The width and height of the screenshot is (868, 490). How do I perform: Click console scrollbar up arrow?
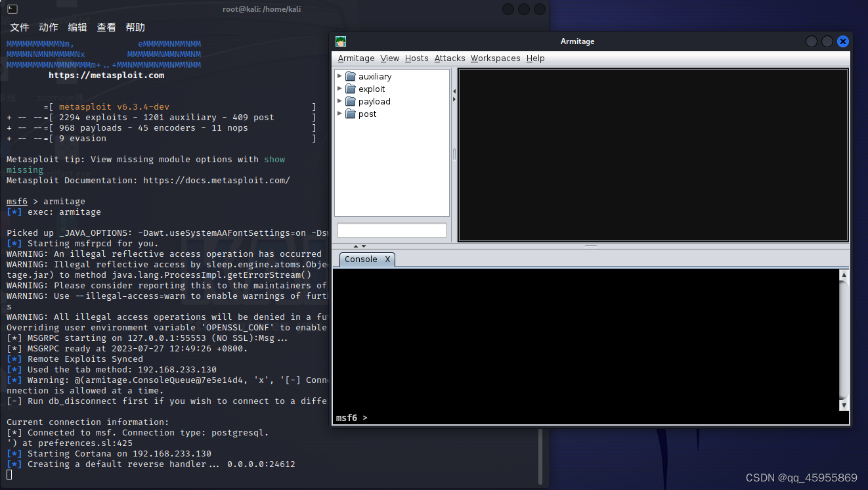point(844,275)
